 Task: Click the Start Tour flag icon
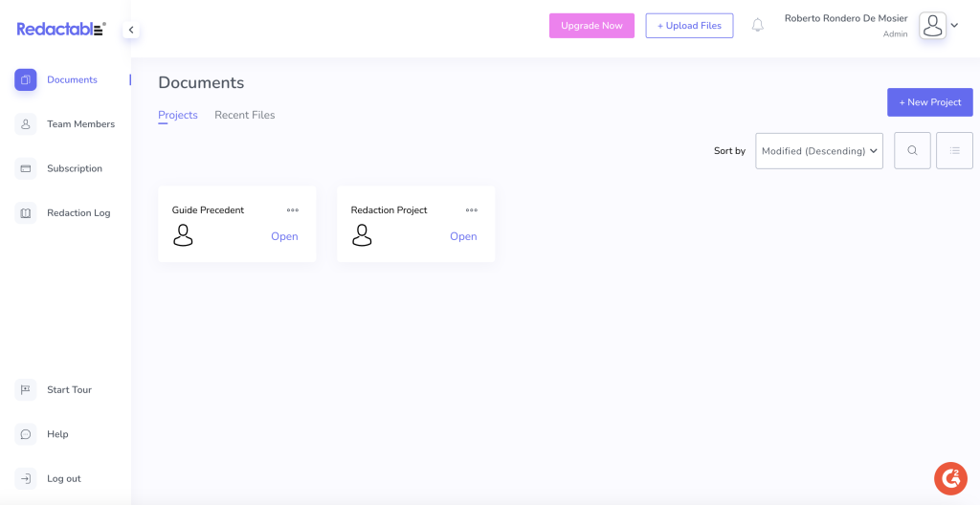click(26, 389)
